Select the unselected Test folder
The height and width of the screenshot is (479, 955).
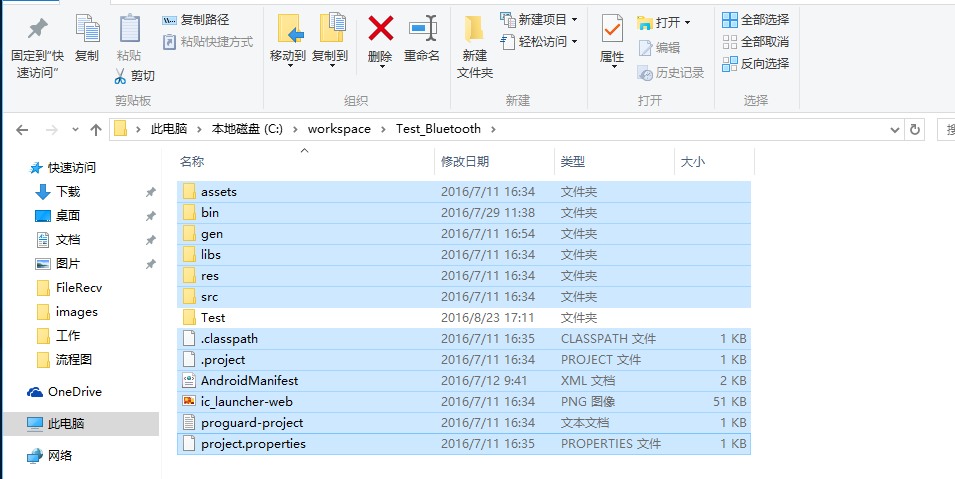click(463, 318)
